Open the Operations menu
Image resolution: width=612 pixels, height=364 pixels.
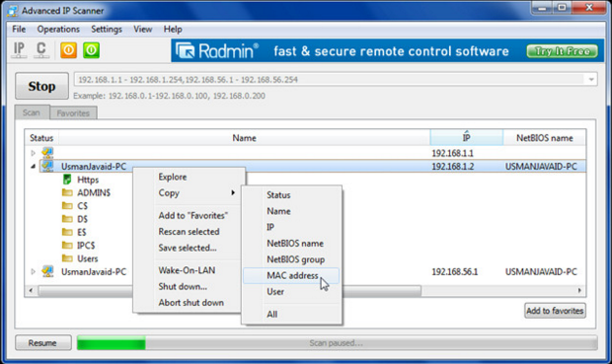58,30
